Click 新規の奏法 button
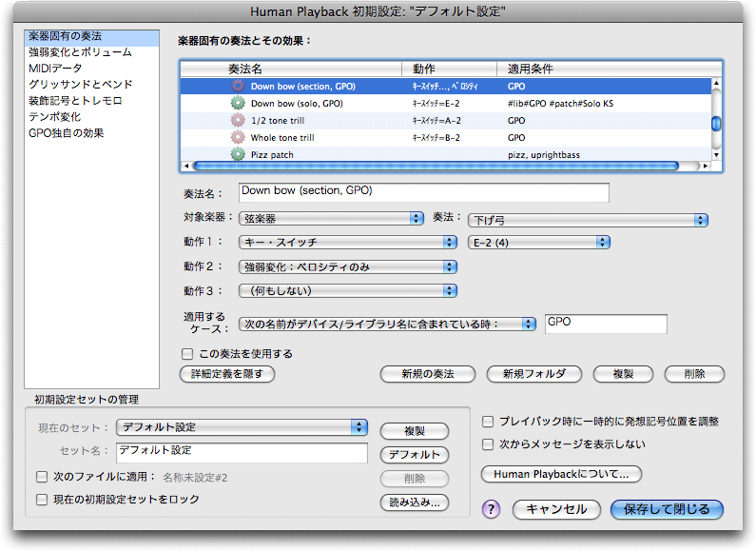This screenshot has height=552, width=756. [x=428, y=374]
